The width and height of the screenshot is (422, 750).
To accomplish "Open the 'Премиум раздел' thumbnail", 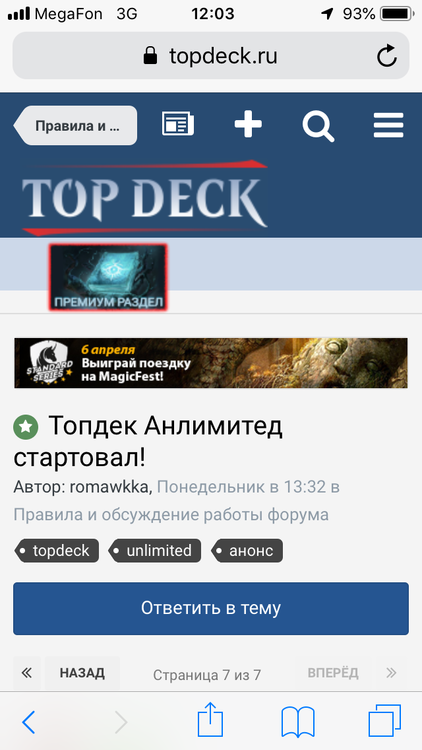I will tap(108, 277).
